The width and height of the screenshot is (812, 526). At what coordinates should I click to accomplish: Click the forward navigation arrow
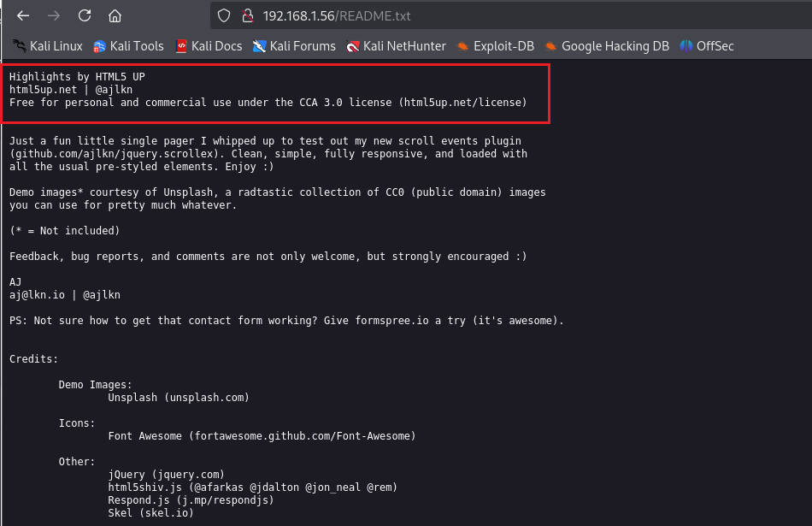tap(53, 16)
